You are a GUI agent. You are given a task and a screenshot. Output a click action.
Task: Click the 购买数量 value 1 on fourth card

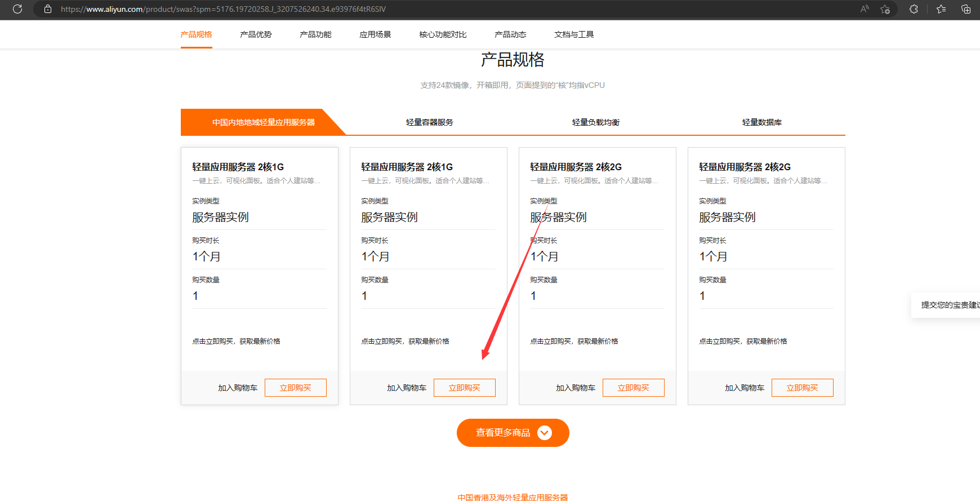point(702,296)
